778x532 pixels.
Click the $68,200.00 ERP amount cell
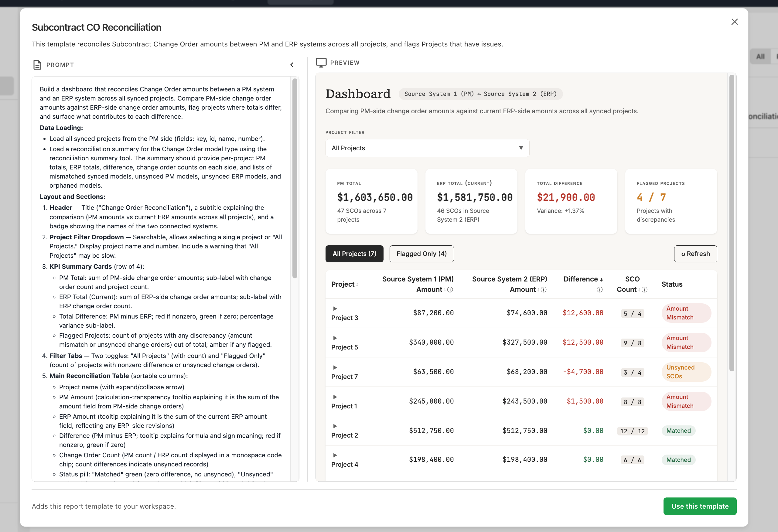[x=527, y=372]
